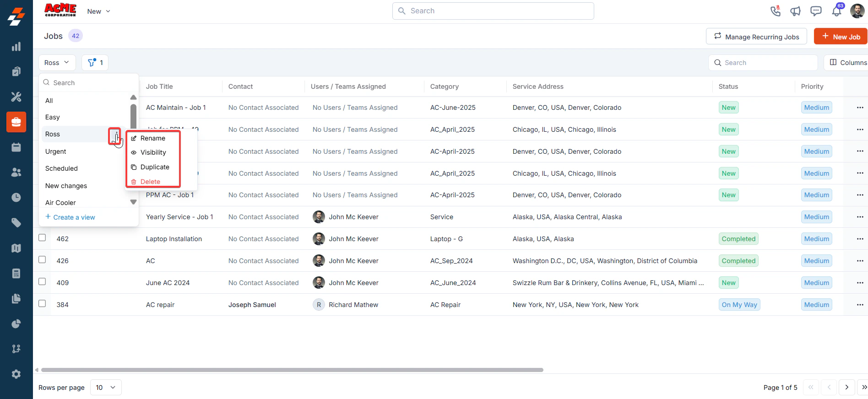Tick the checkbox for job 409
This screenshot has width=868, height=399.
click(42, 281)
